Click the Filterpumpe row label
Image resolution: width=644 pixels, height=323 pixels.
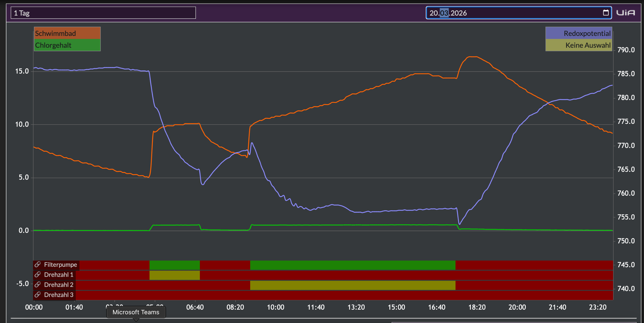(x=60, y=265)
